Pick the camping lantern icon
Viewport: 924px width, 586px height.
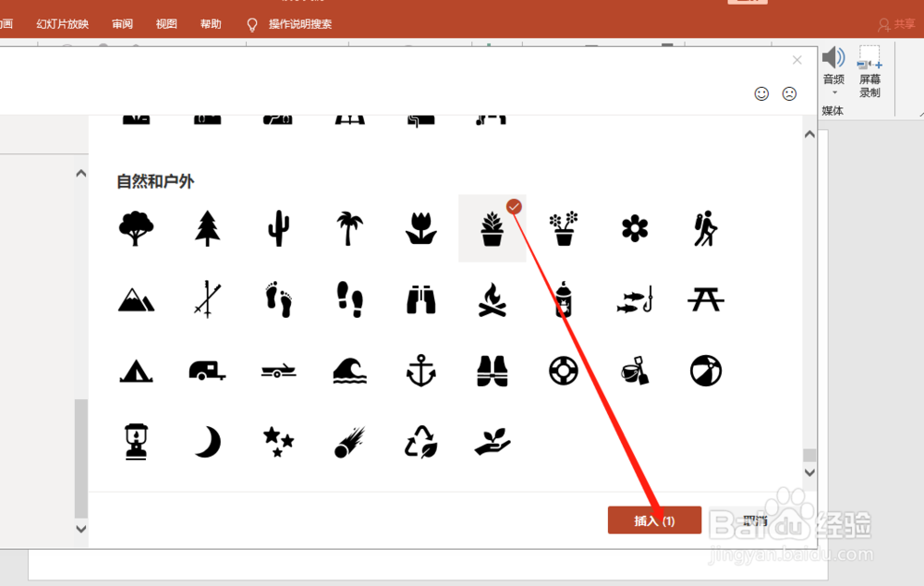pyautogui.click(x=136, y=442)
